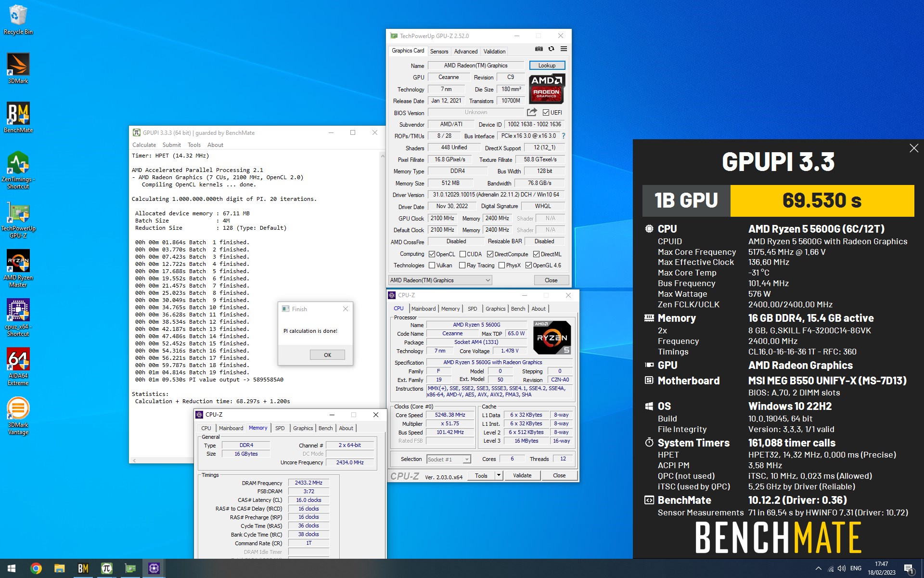Switch to the Advanced tab in GPU-Z
Viewport: 924px width, 578px height.
click(465, 52)
